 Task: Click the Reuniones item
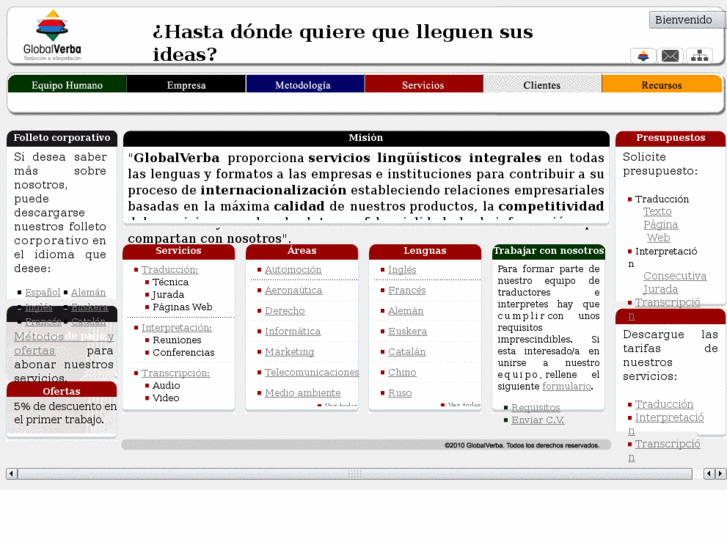177,340
